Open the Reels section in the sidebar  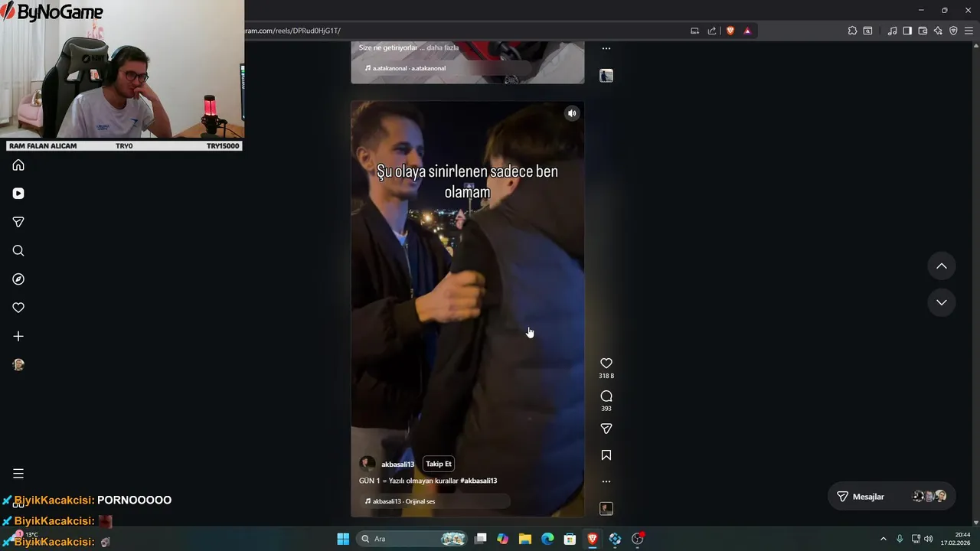18,194
